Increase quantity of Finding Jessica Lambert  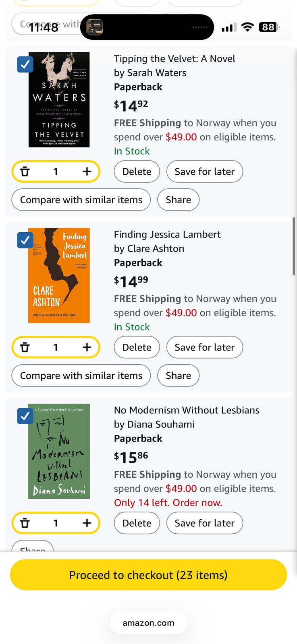(x=87, y=347)
